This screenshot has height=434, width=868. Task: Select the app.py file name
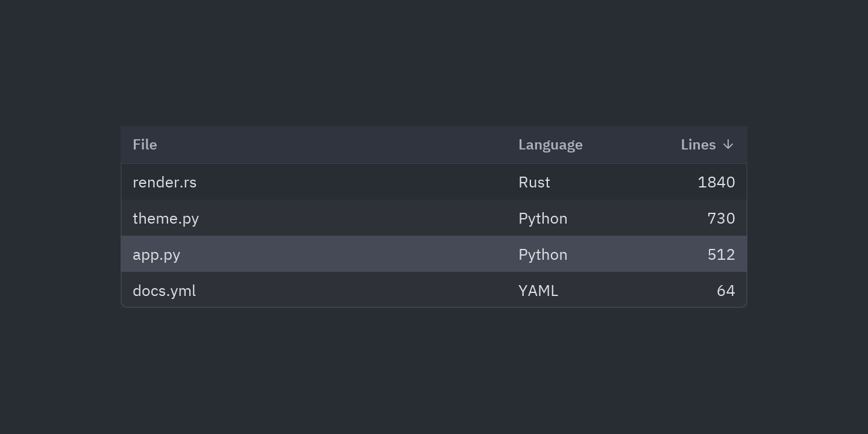click(156, 254)
